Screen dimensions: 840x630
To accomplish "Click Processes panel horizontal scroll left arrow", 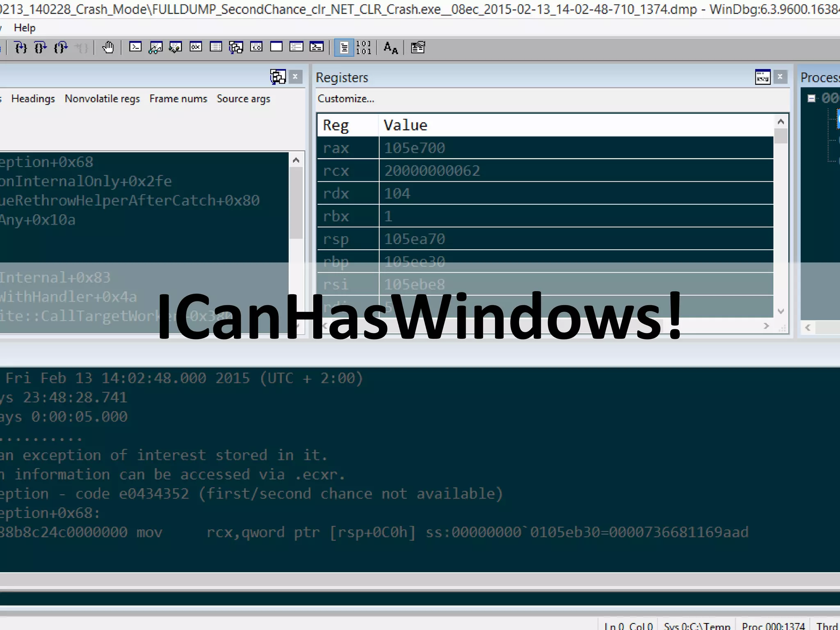I will (x=808, y=327).
